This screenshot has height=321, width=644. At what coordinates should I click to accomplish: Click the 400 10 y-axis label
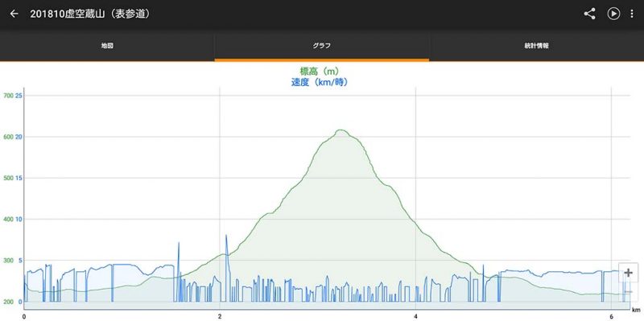click(13, 219)
